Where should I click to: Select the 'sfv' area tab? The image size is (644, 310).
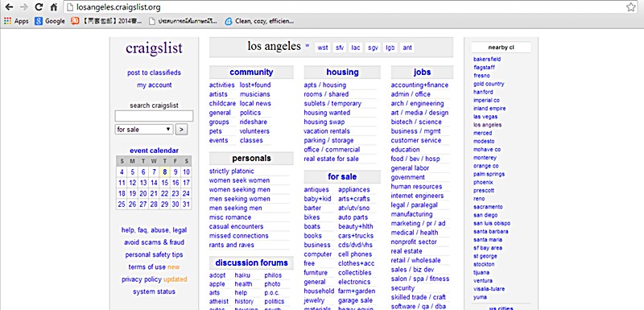[340, 48]
